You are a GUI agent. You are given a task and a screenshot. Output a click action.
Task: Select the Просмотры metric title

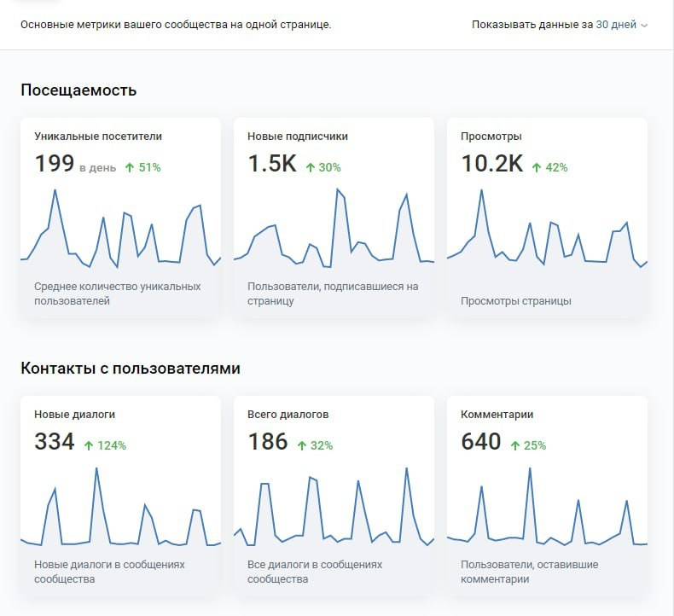[x=491, y=136]
